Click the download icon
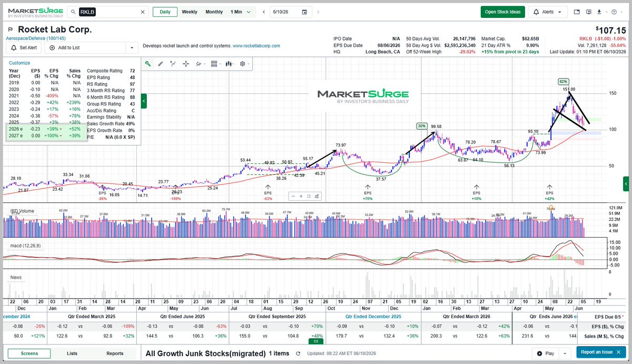632x364 pixels. point(599,12)
